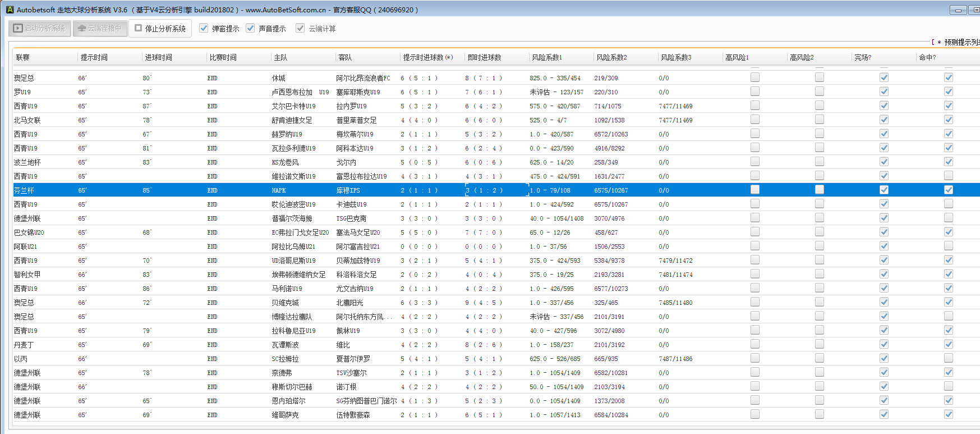
Task: Click the 提示时间 column header
Action: coord(94,57)
